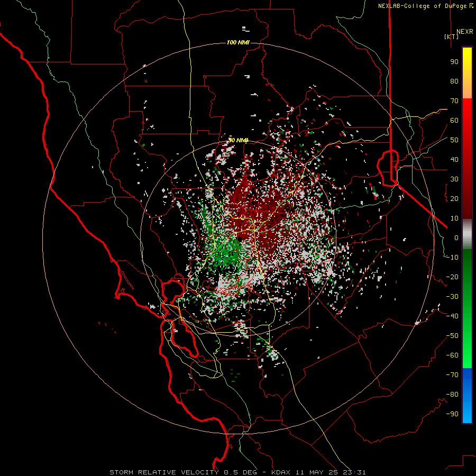Click the 30 value on velocity scale
This screenshot has width=476, height=476.
pyautogui.click(x=454, y=179)
